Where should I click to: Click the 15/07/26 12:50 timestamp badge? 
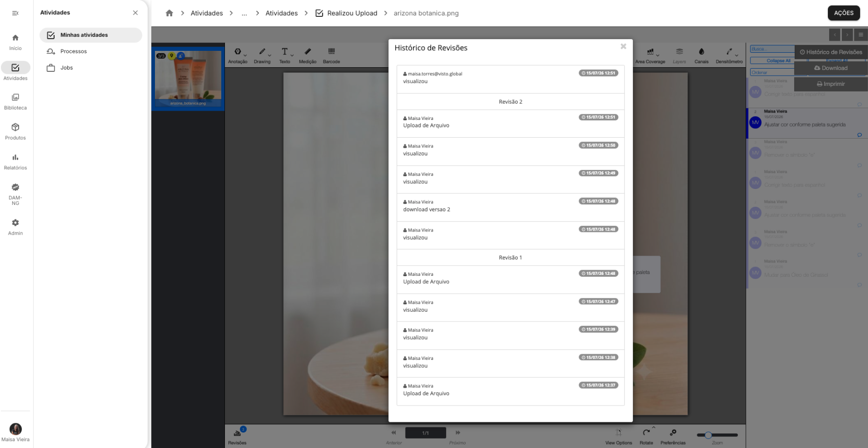point(599,145)
